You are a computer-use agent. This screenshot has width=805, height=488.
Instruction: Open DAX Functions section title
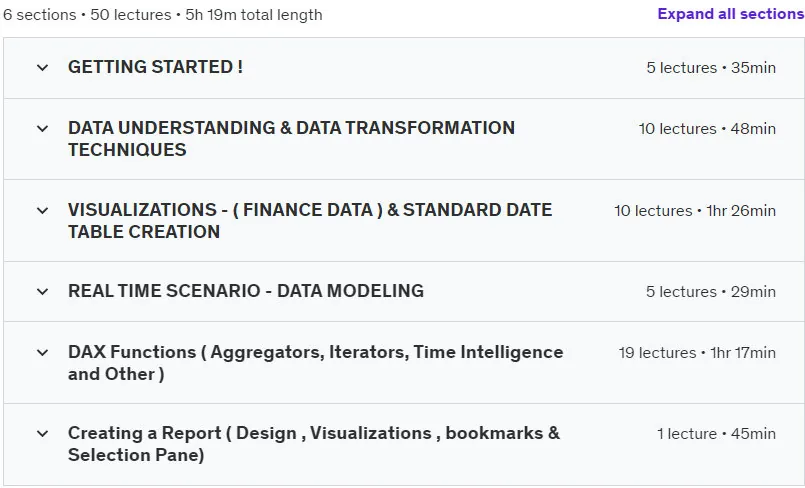(315, 363)
